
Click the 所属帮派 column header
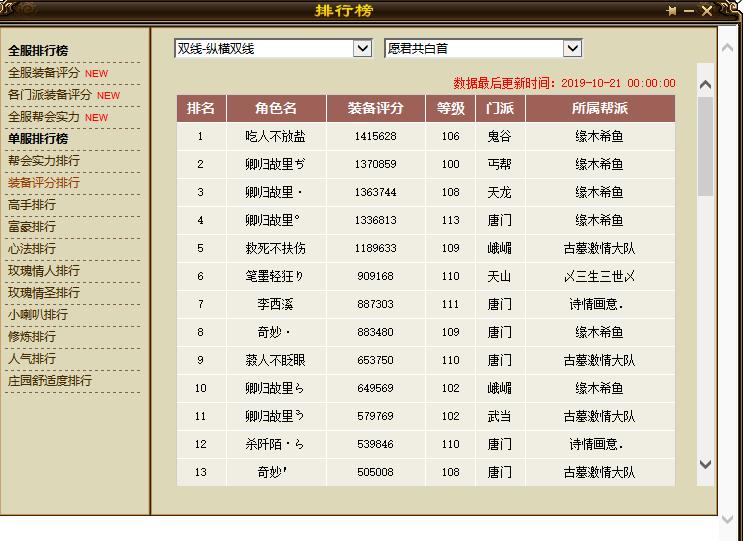599,108
